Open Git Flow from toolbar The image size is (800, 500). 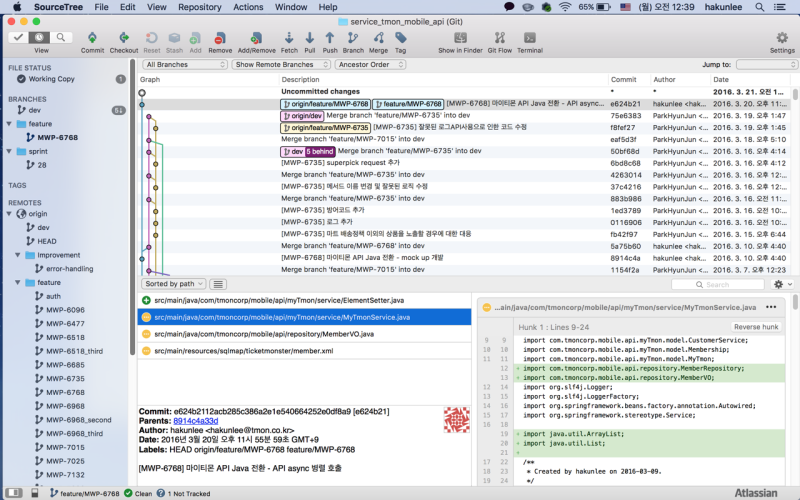[x=499, y=38]
